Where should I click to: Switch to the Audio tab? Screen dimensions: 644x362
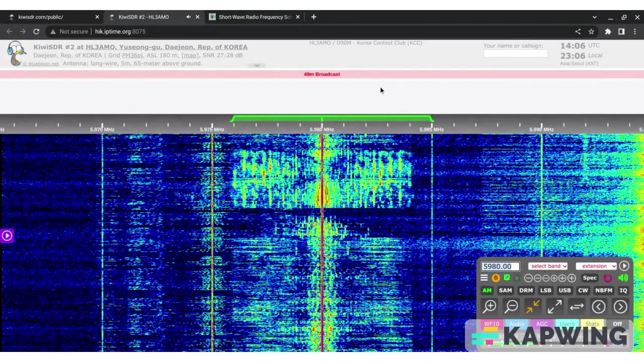(517, 324)
